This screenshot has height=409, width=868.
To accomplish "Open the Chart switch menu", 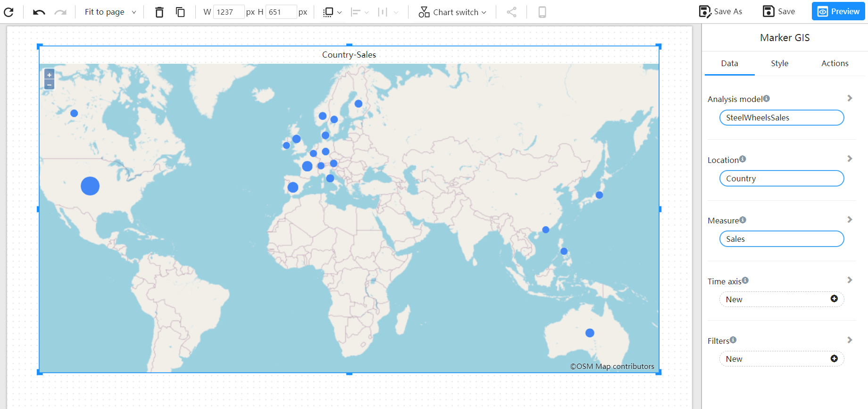I will point(452,12).
